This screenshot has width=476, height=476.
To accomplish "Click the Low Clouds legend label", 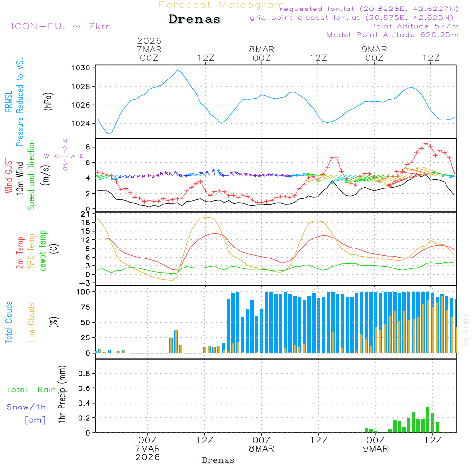I will click(x=31, y=322).
